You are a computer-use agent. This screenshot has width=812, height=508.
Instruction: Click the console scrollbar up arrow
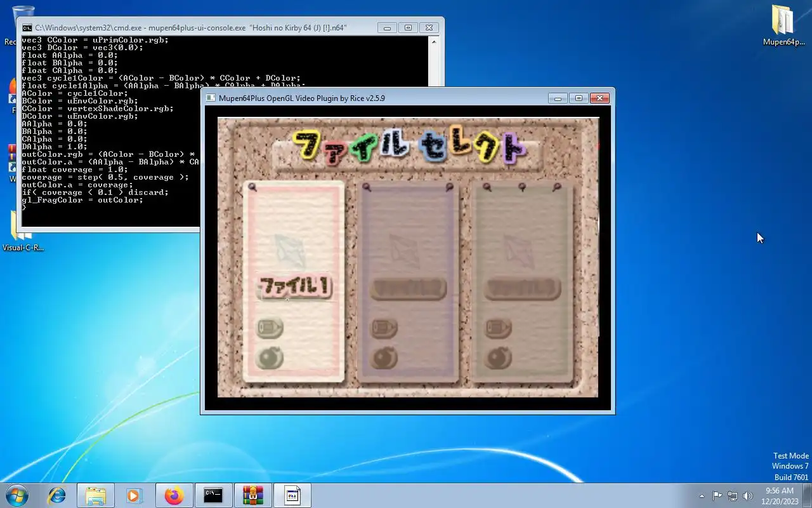pos(435,42)
